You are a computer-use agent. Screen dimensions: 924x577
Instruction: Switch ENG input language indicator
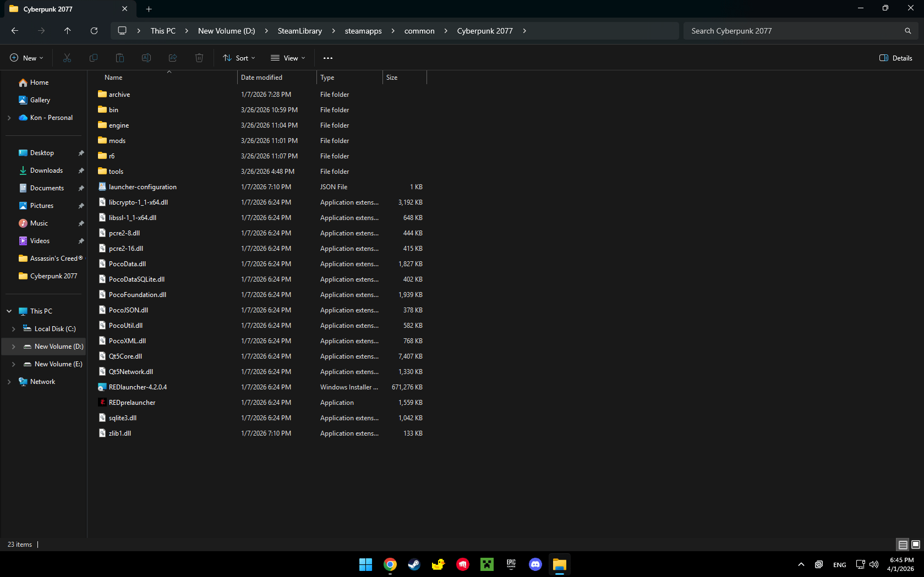pyautogui.click(x=840, y=564)
